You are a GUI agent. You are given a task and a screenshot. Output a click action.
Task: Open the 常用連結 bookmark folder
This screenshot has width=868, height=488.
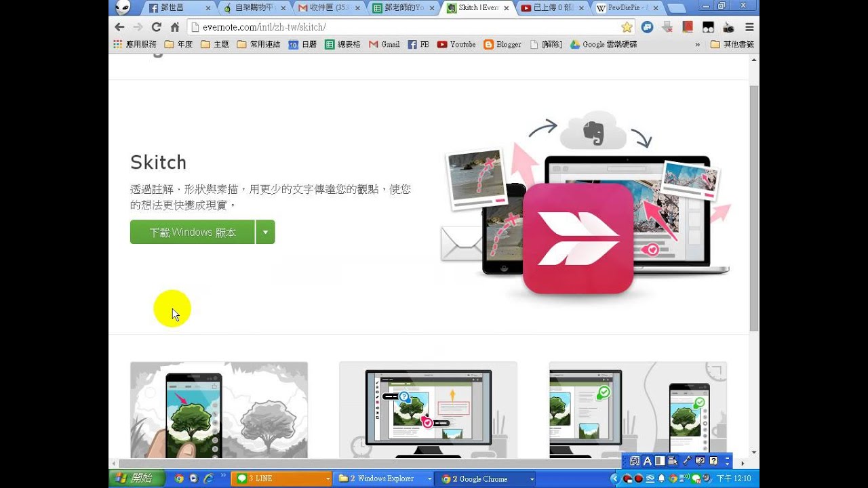[259, 45]
